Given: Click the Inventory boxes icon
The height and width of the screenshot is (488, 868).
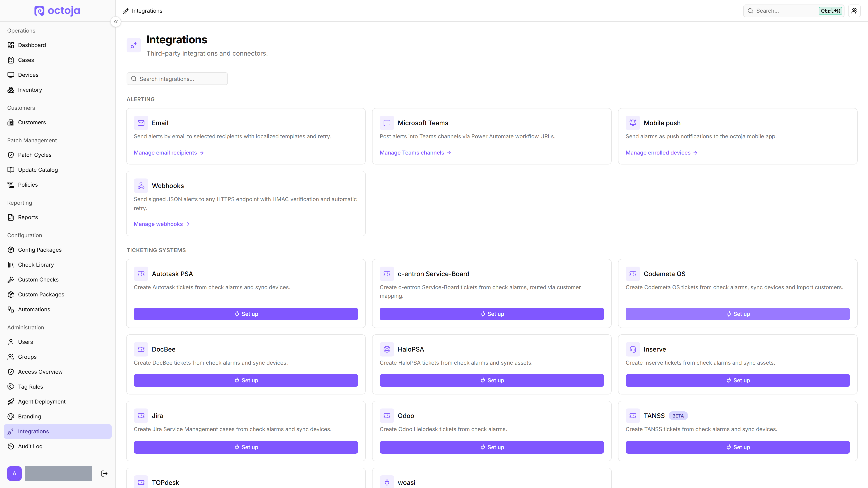Looking at the screenshot, I should tap(11, 90).
